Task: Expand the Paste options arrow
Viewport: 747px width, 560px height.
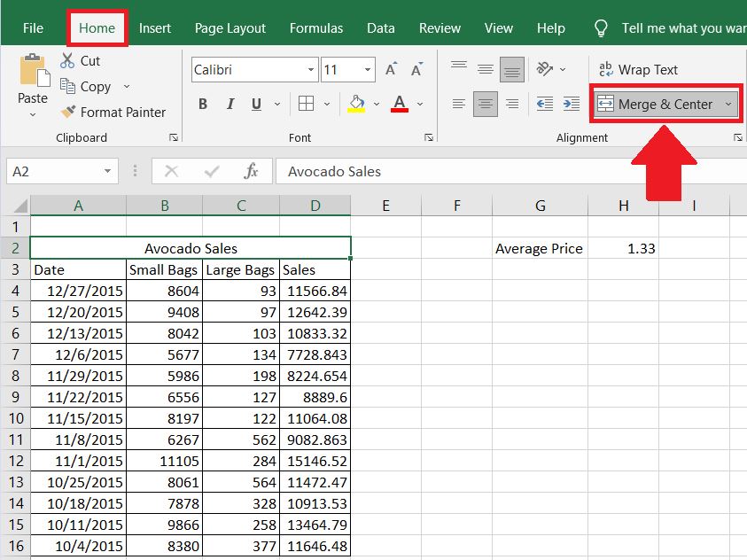Action: 33,115
